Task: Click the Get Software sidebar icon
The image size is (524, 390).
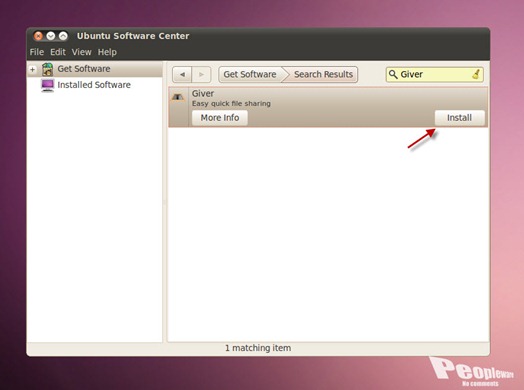Action: pos(47,69)
